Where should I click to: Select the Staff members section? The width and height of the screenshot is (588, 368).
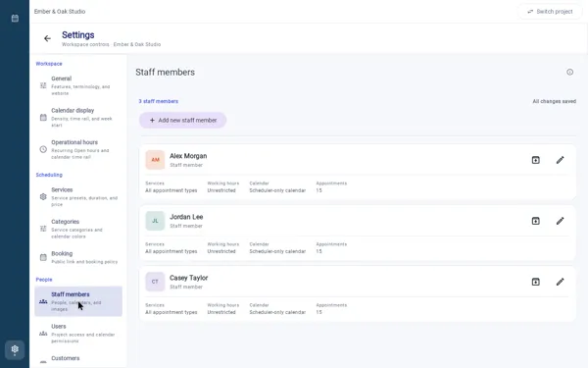[x=78, y=301]
